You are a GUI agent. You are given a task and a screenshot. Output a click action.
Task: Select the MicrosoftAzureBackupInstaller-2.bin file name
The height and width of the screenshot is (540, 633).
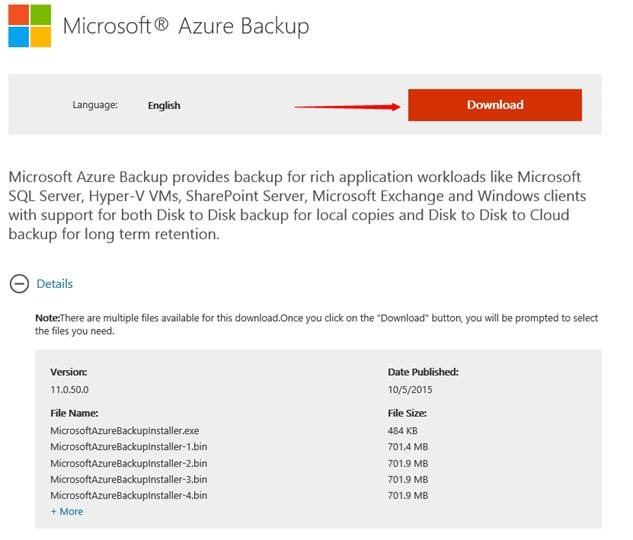(129, 463)
